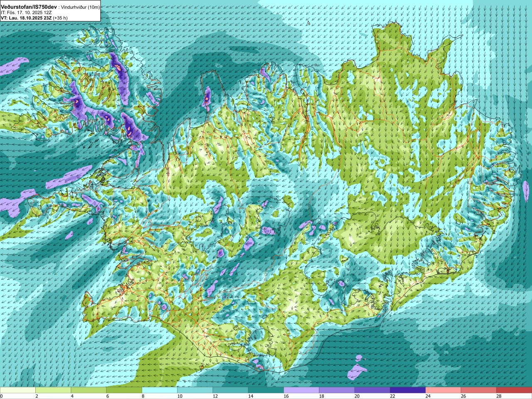Screen dimensions: 532x399
Task: Click the title text 'Veðurstofan/IS750dev : Vindurhviður (10m)'
Action: [50, 7]
